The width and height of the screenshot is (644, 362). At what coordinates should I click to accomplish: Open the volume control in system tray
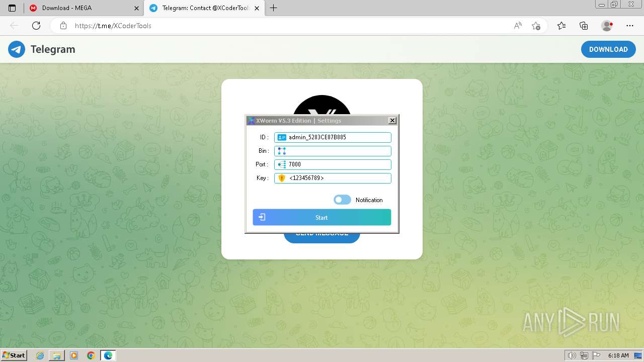[572, 355]
